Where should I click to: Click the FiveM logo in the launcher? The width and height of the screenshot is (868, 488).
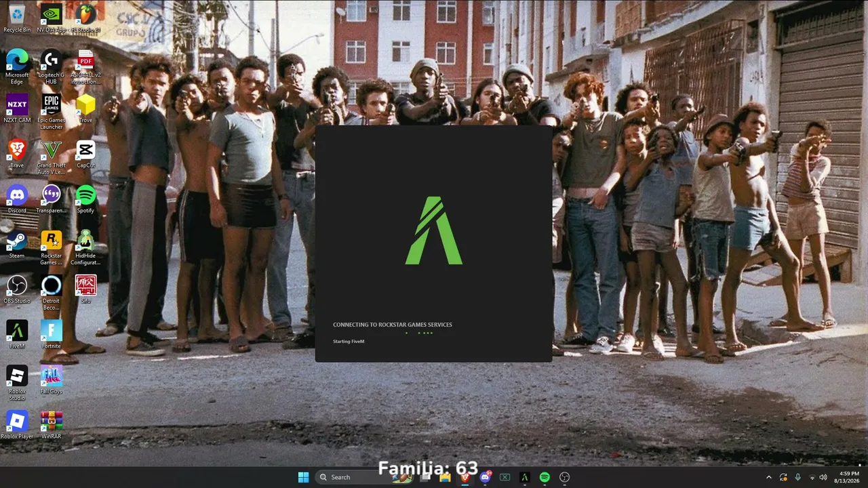tap(434, 230)
